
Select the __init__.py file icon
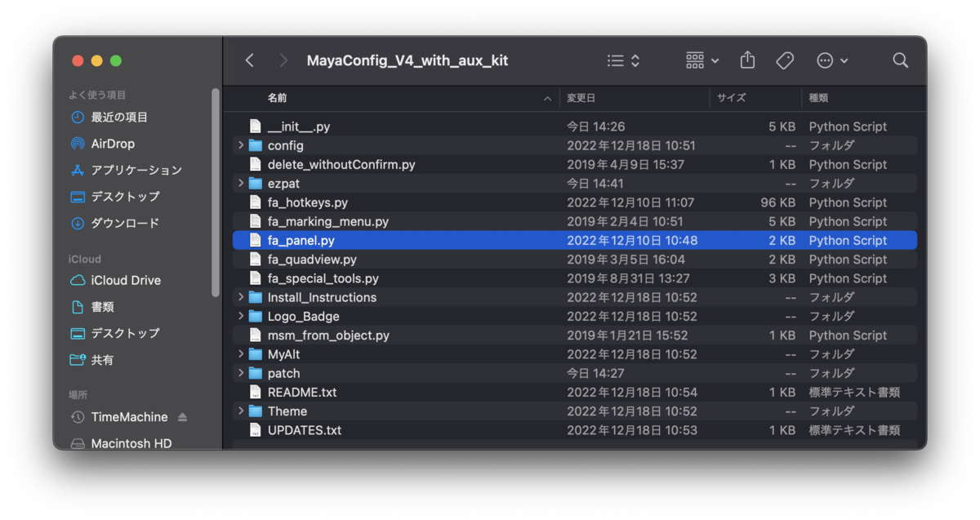(256, 127)
